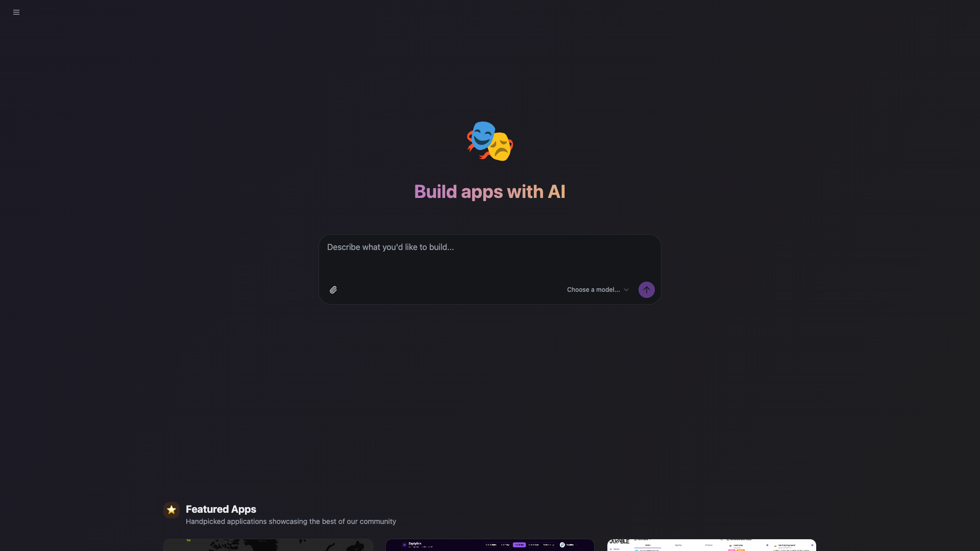Open the Choose a model dropdown
The height and width of the screenshot is (551, 980).
[598, 290]
